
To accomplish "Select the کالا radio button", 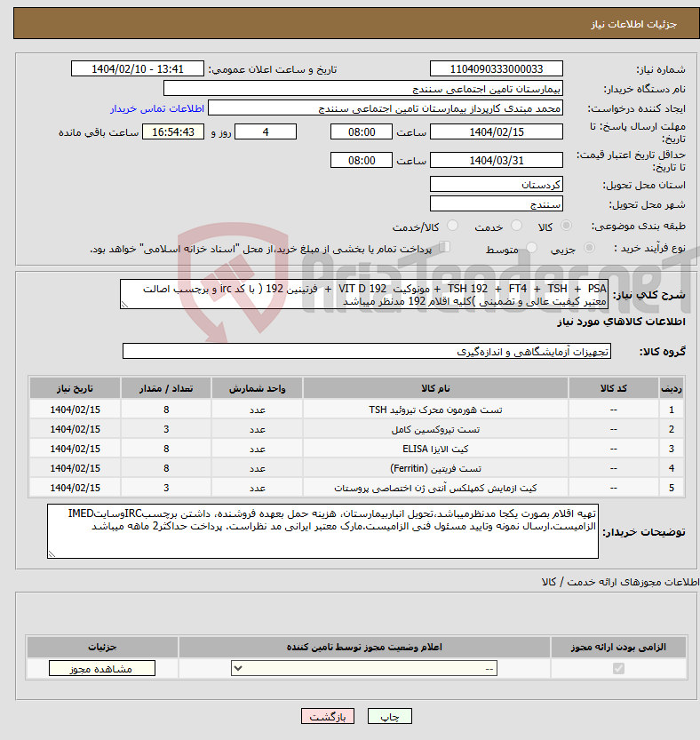I will (566, 226).
